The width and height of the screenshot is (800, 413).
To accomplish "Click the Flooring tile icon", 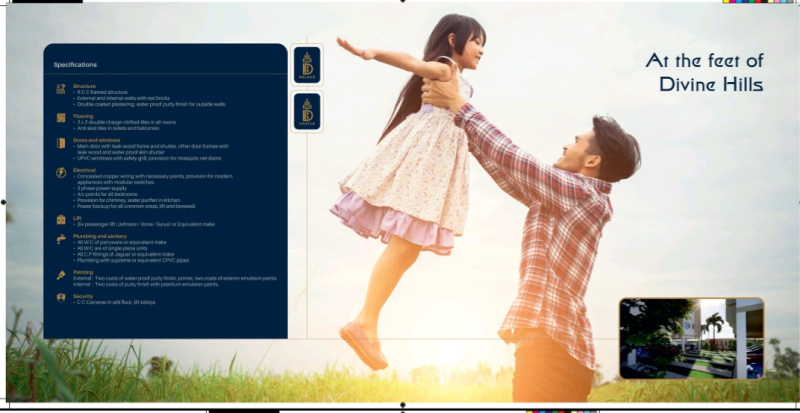I will (x=61, y=117).
